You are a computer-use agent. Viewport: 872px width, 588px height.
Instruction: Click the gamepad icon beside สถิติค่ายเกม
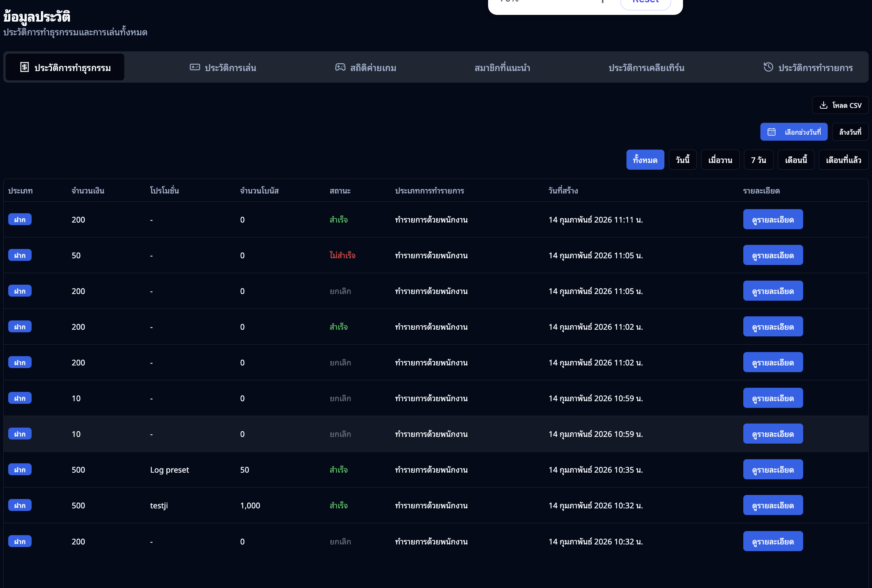(340, 67)
